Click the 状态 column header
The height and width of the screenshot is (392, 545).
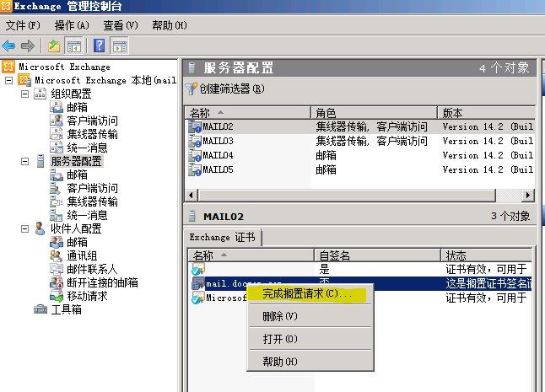(x=487, y=255)
